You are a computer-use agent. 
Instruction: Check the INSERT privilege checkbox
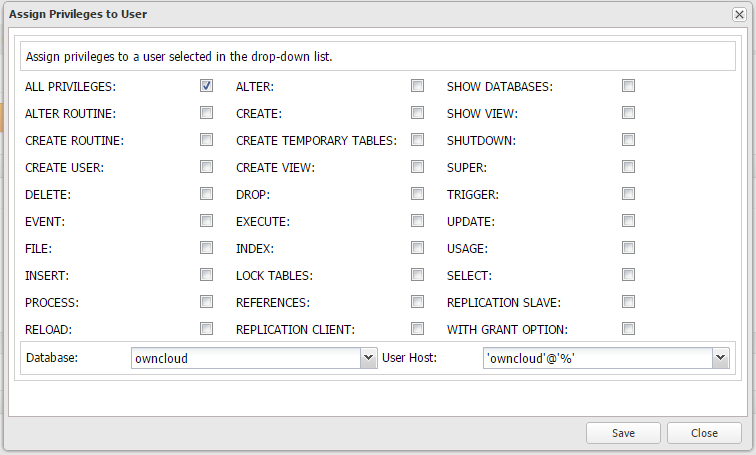[x=207, y=275]
